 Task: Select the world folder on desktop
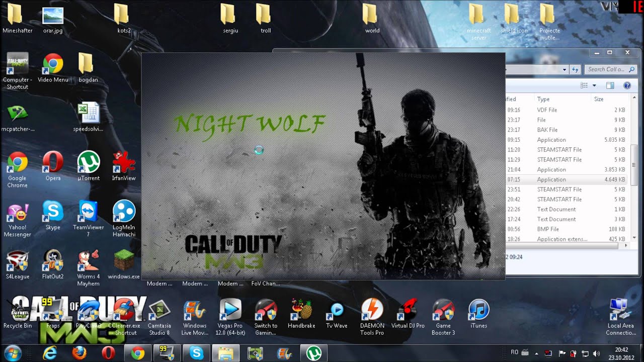coord(372,19)
